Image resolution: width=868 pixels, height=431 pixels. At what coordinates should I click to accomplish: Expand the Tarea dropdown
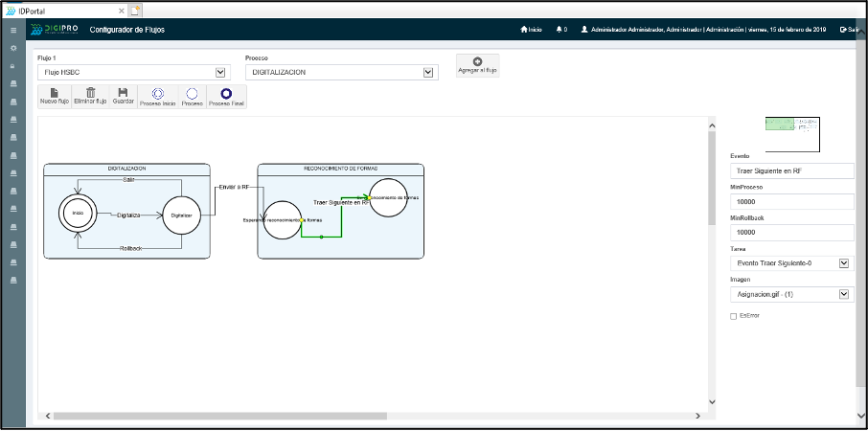click(844, 262)
